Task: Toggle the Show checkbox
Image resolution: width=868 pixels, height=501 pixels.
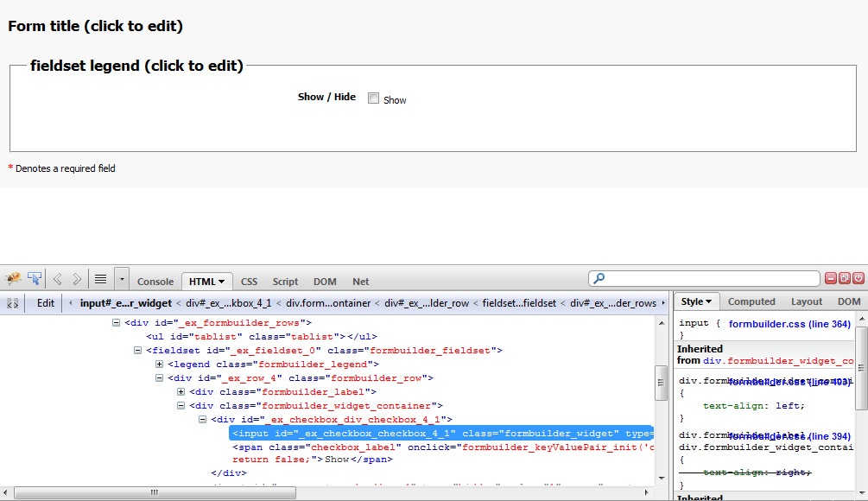Action: tap(374, 98)
